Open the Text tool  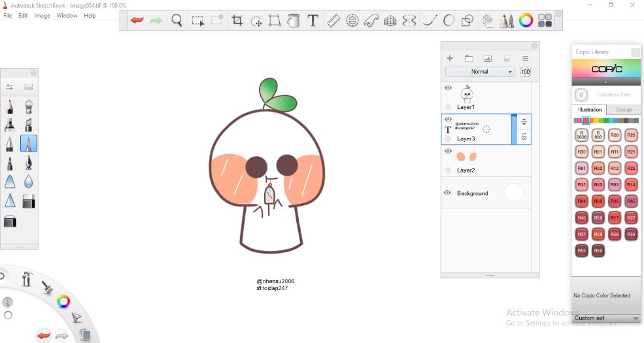click(313, 21)
